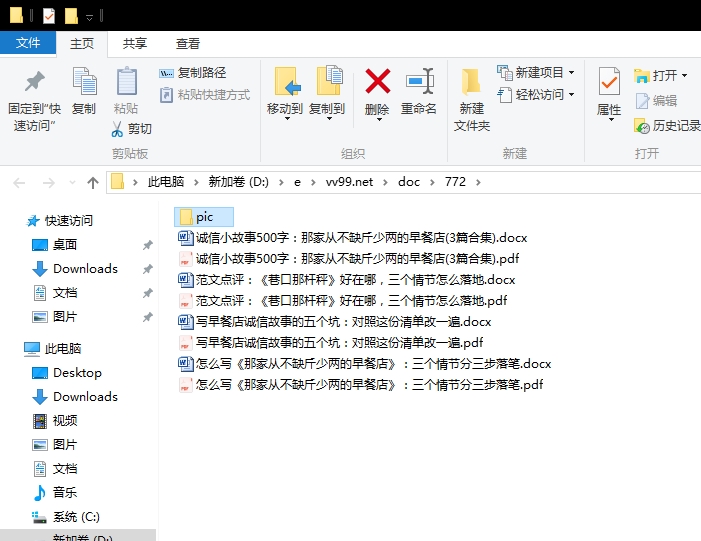The height and width of the screenshot is (541, 701).
Task: Select 怎么写《那家从不缺斤少两的早餐店》pdf file
Action: [361, 385]
